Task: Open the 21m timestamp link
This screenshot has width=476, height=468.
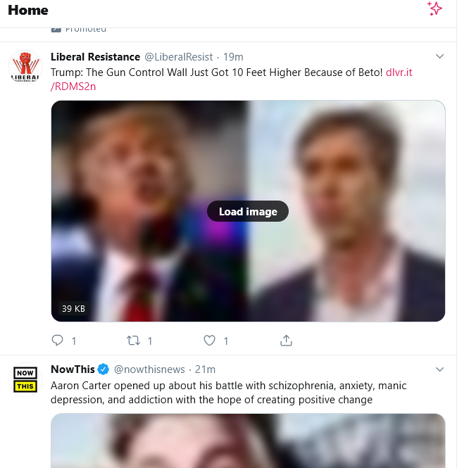Action: [x=205, y=369]
